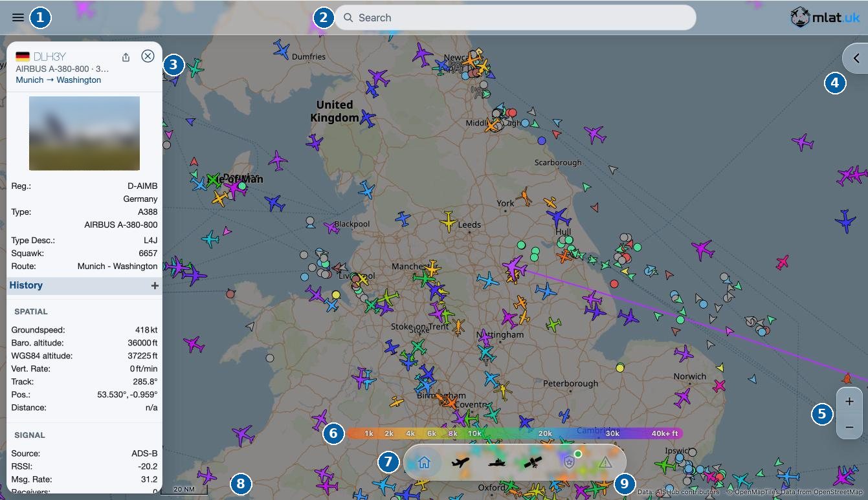The image size is (868, 500).
Task: Share the DLH3Y flight
Action: (x=126, y=57)
